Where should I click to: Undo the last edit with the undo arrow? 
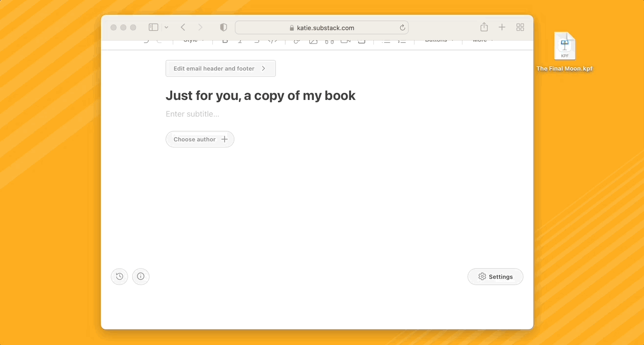146,41
